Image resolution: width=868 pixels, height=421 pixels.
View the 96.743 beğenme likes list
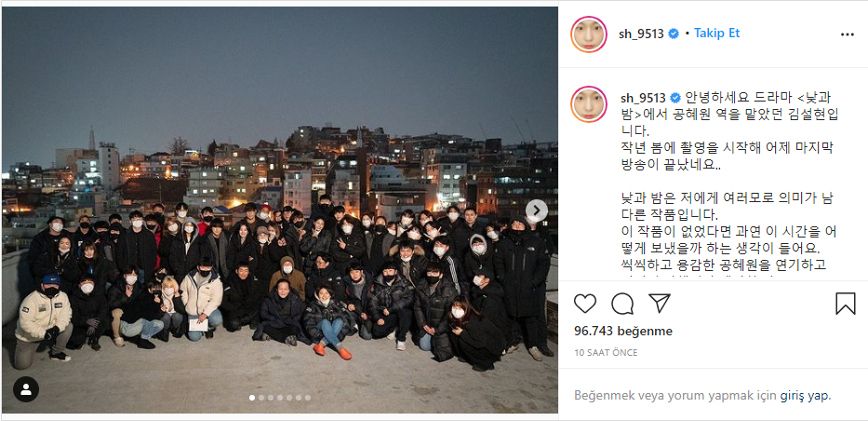tap(622, 332)
